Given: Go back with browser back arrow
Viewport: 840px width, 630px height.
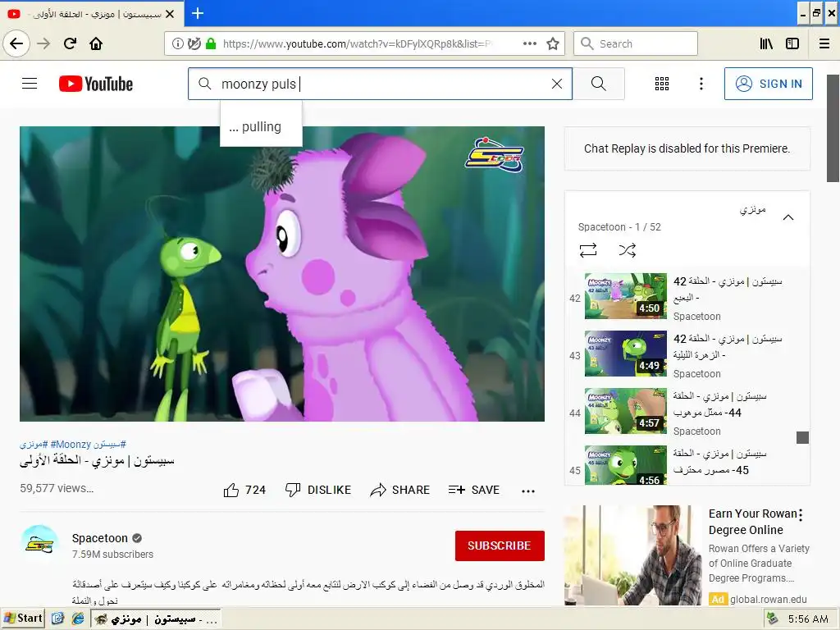Looking at the screenshot, I should point(16,43).
